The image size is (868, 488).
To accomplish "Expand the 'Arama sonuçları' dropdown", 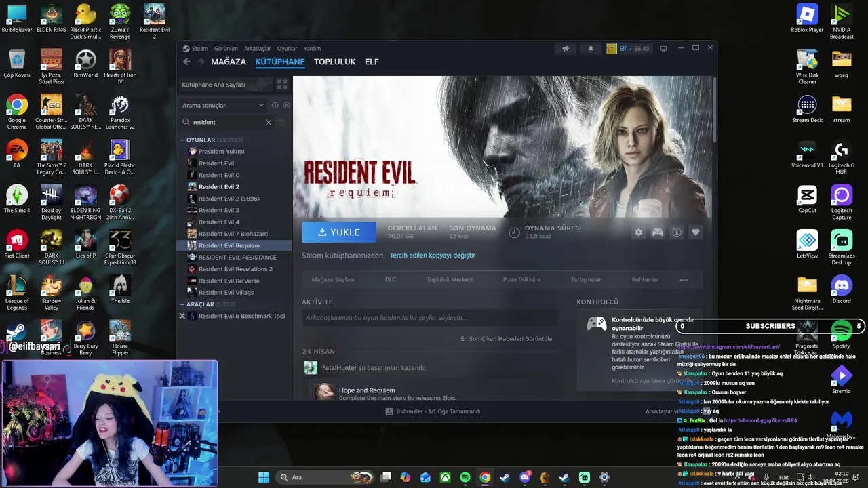I will [x=223, y=105].
